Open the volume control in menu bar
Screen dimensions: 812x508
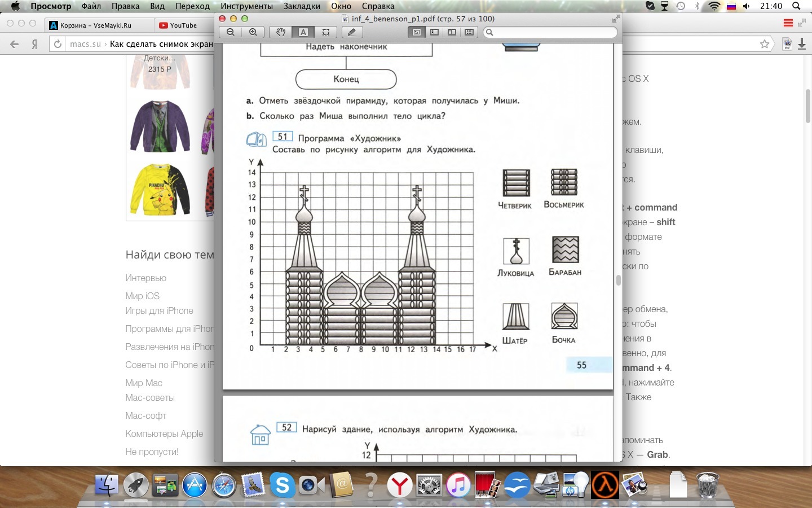(747, 6)
